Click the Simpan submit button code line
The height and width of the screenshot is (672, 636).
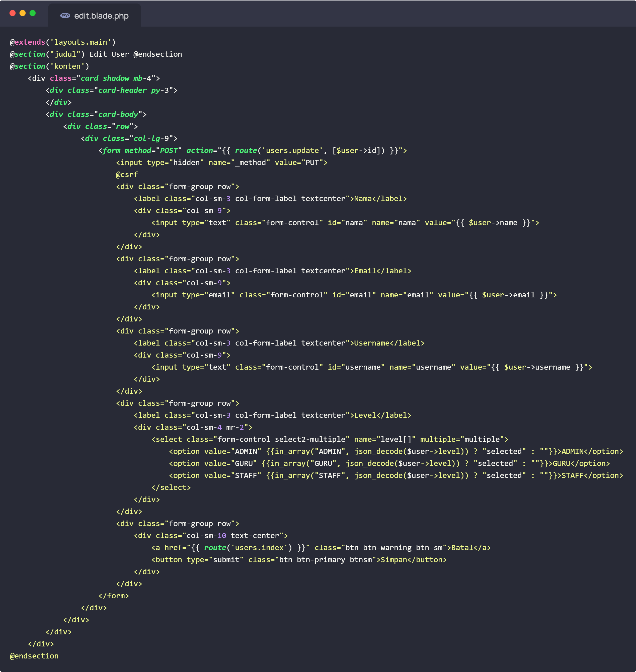(299, 559)
